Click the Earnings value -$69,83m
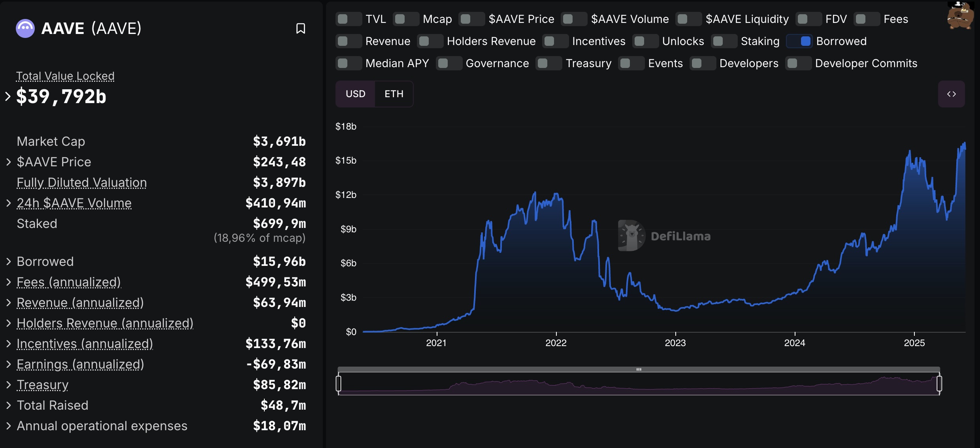This screenshot has width=980, height=448. [276, 364]
